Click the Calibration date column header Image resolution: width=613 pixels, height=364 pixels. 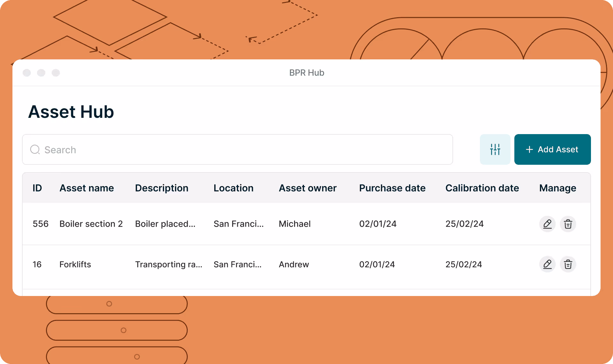[x=482, y=188]
